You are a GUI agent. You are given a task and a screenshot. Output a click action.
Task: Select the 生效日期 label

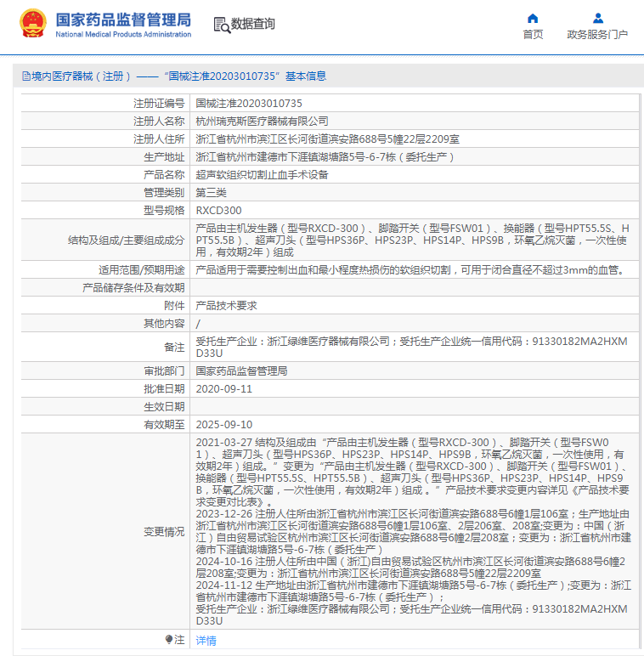click(164, 407)
